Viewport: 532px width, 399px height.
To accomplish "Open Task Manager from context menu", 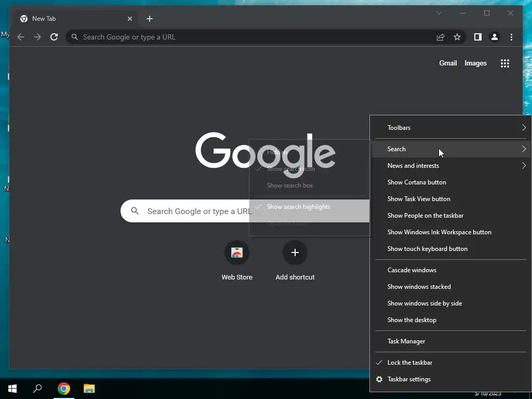I will tap(450, 341).
